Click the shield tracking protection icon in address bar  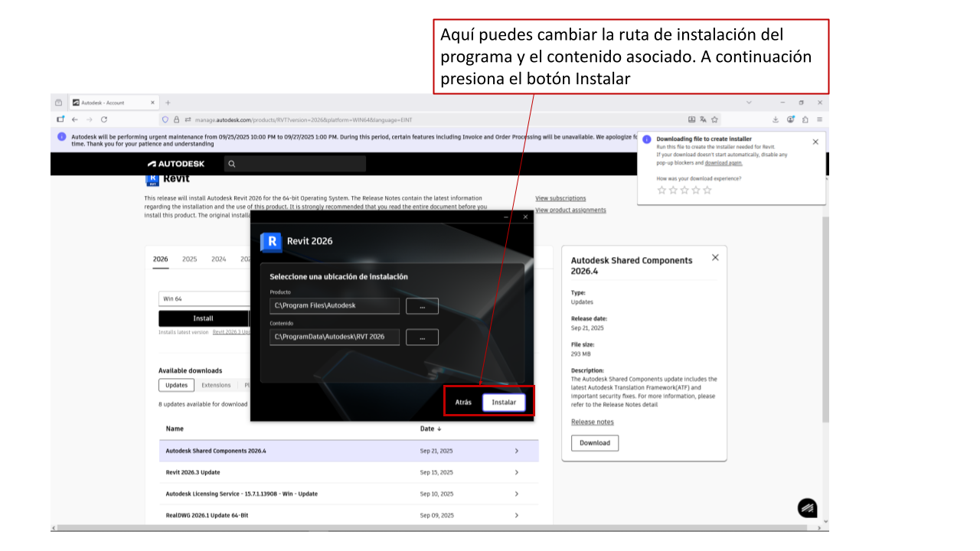[165, 119]
